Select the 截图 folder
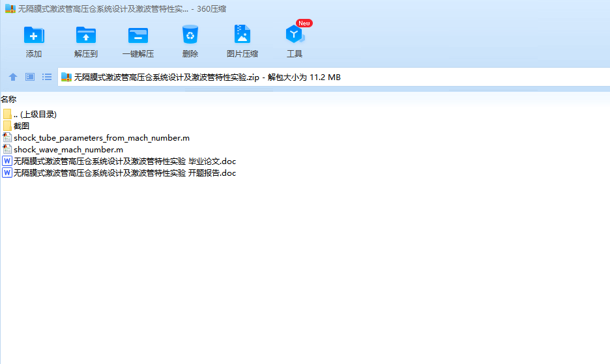 22,126
